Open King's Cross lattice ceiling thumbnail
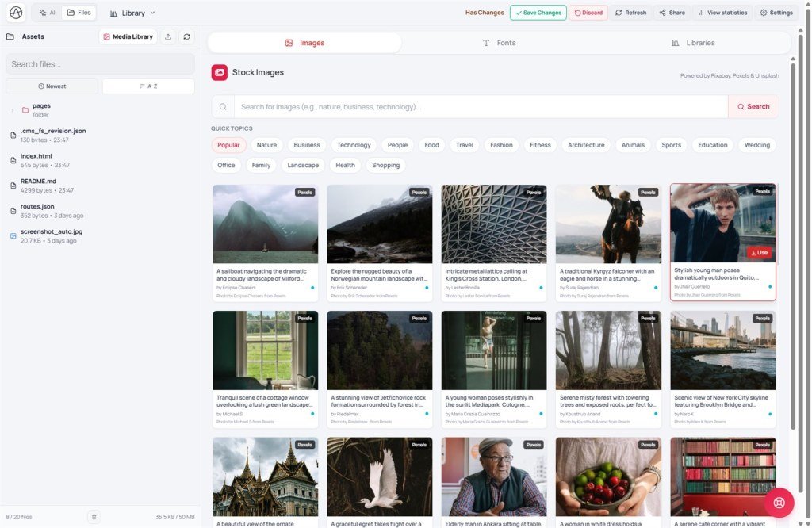 (494, 224)
